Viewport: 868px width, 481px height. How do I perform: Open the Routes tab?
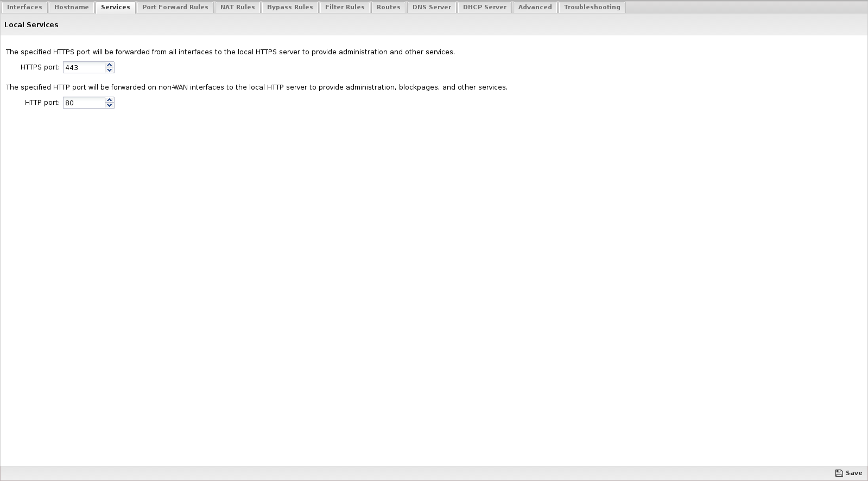(x=389, y=7)
